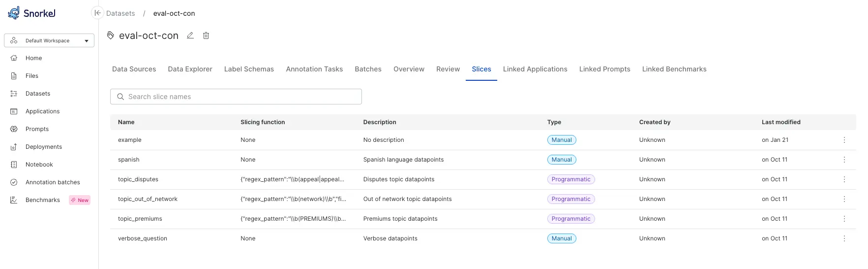This screenshot has width=868, height=269.
Task: Click the verbose_question slice name
Action: point(143,238)
